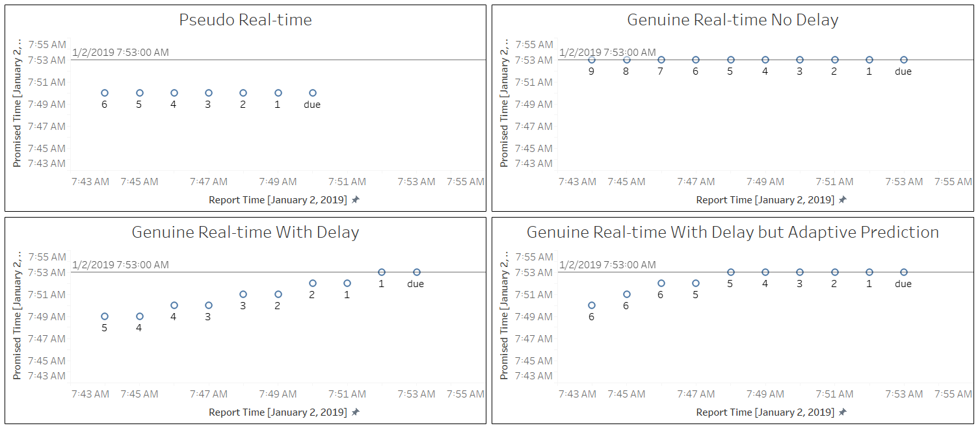The image size is (980, 430).
Task: Click the pin icon in Genuine Real-time No Delay chart
Action: [x=842, y=200]
